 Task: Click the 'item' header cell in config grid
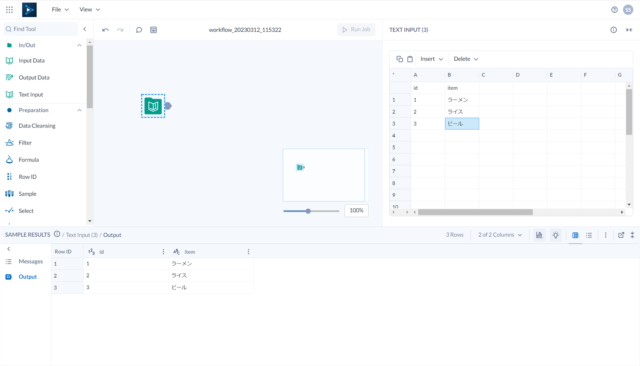click(462, 88)
